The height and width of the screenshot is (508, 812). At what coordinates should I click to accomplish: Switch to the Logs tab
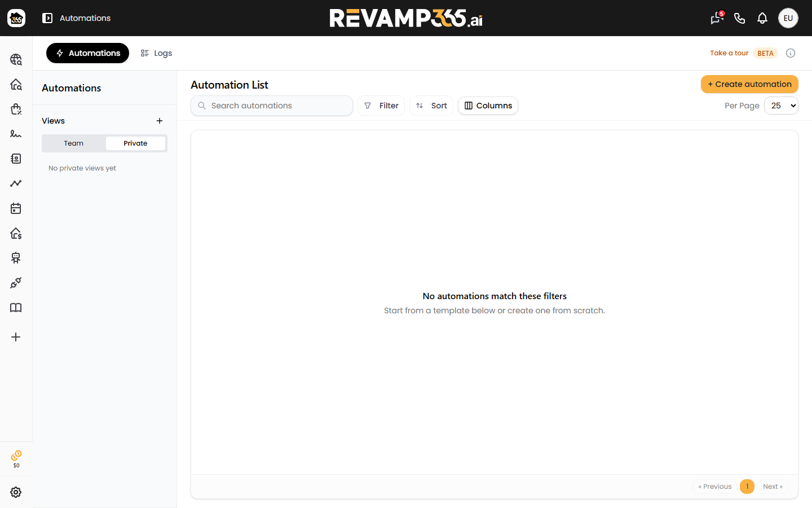tap(156, 53)
